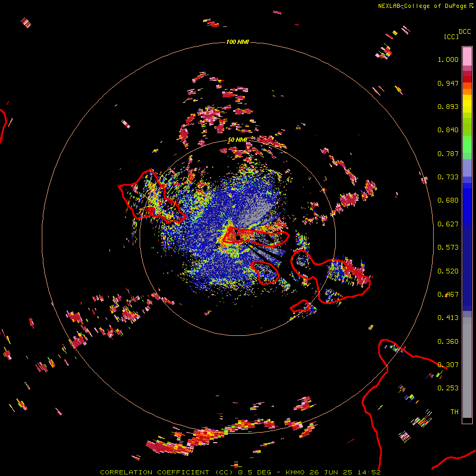Click the 0.520 scale value
Image resolution: width=476 pixels, height=476 pixels.
coord(448,271)
